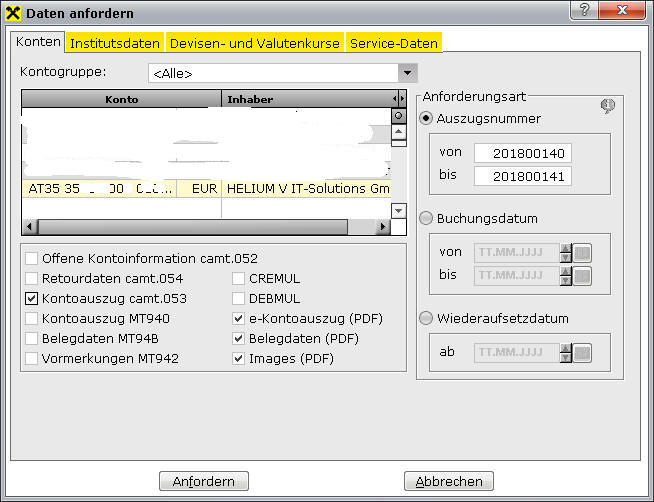The width and height of the screenshot is (654, 502).
Task: Open calendar picker for Buchungsdatum von
Action: pyautogui.click(x=584, y=253)
